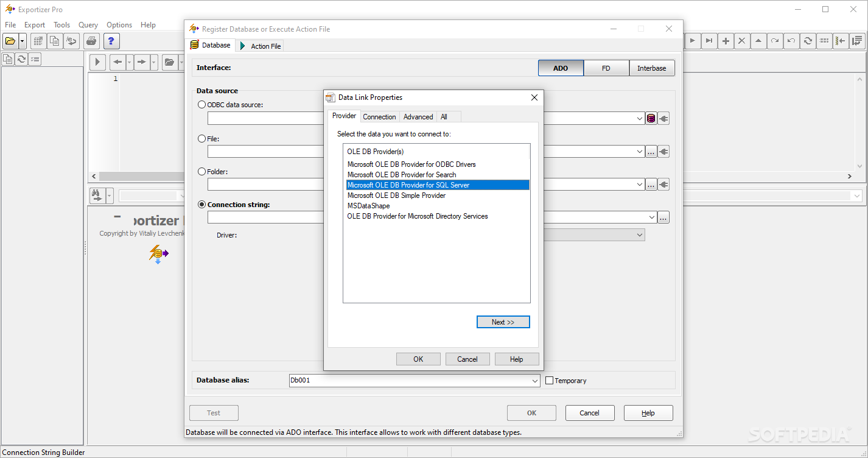Select the Connection string radio button
Viewport: 868px width, 458px height.
click(x=202, y=205)
